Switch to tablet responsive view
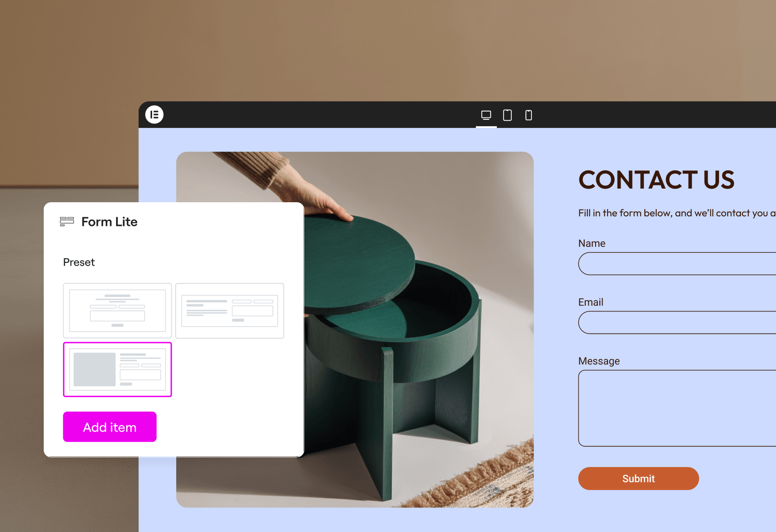This screenshot has height=532, width=776. click(x=507, y=115)
